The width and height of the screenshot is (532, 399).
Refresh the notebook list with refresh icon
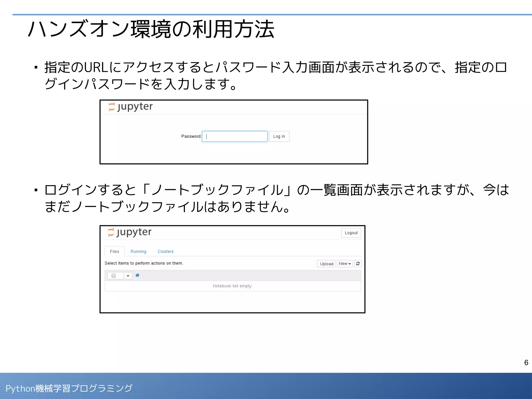point(358,264)
